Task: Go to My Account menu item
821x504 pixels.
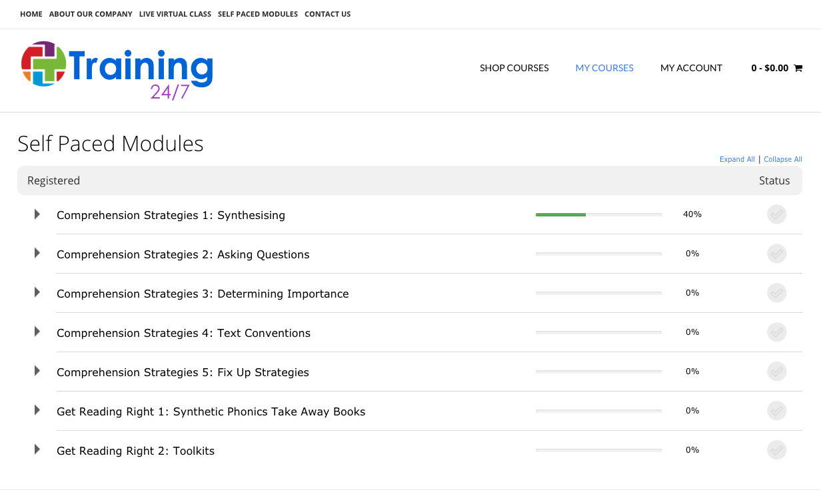Action: coord(691,68)
